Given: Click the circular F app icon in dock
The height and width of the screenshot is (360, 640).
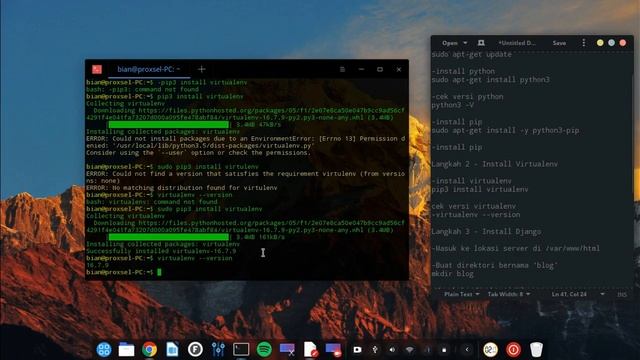Looking at the screenshot, I should point(195,349).
